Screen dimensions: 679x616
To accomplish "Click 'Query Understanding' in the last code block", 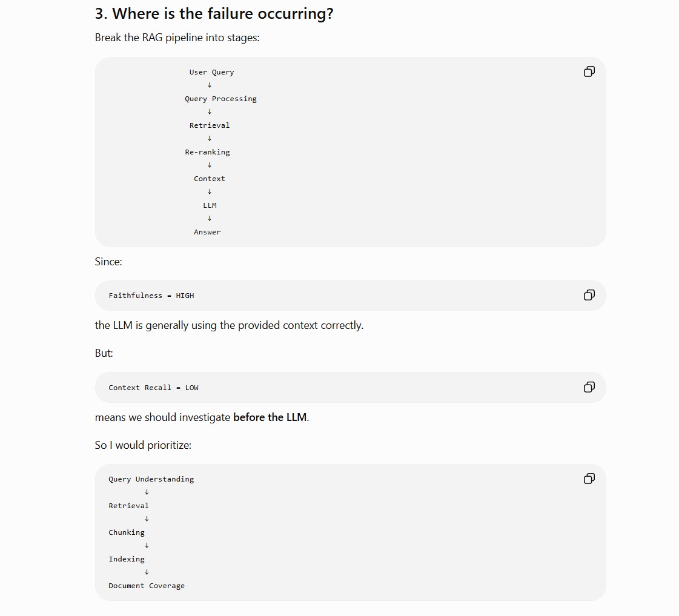I will pos(151,479).
